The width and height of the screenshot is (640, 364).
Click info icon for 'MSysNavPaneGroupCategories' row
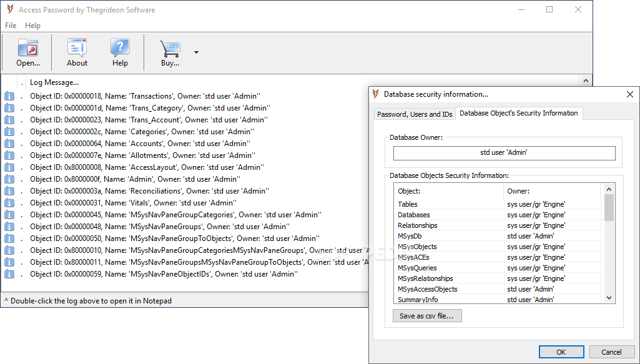click(9, 215)
